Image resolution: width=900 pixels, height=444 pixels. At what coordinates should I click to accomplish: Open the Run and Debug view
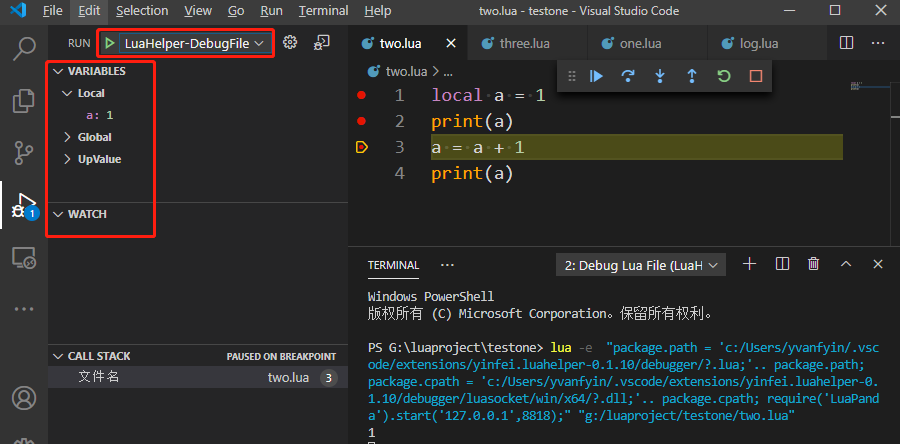[24, 207]
